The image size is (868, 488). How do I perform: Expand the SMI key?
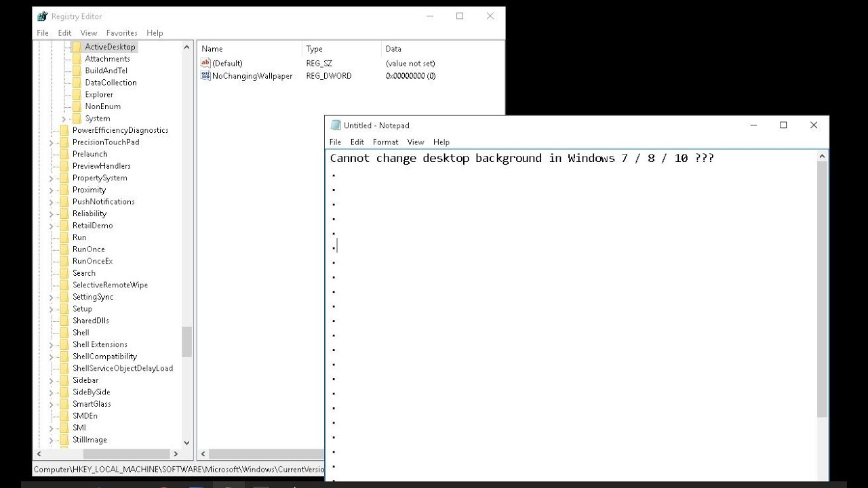click(x=52, y=428)
